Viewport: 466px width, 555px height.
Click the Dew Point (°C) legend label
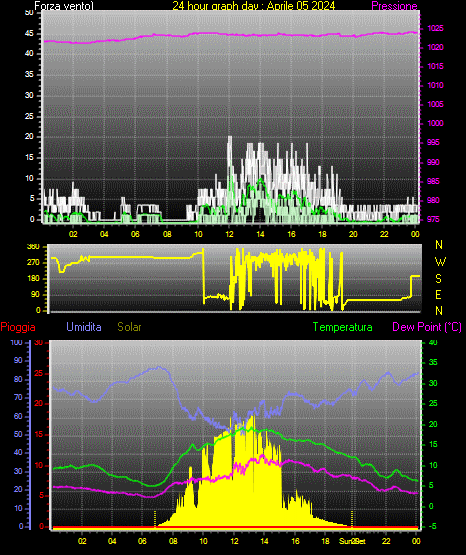[x=427, y=327]
